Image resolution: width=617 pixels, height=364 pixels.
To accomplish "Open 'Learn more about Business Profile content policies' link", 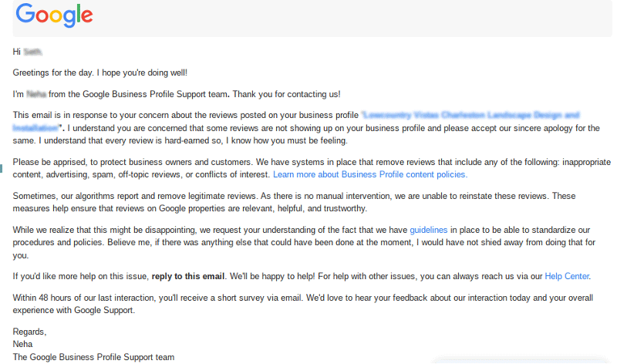I will (370, 174).
